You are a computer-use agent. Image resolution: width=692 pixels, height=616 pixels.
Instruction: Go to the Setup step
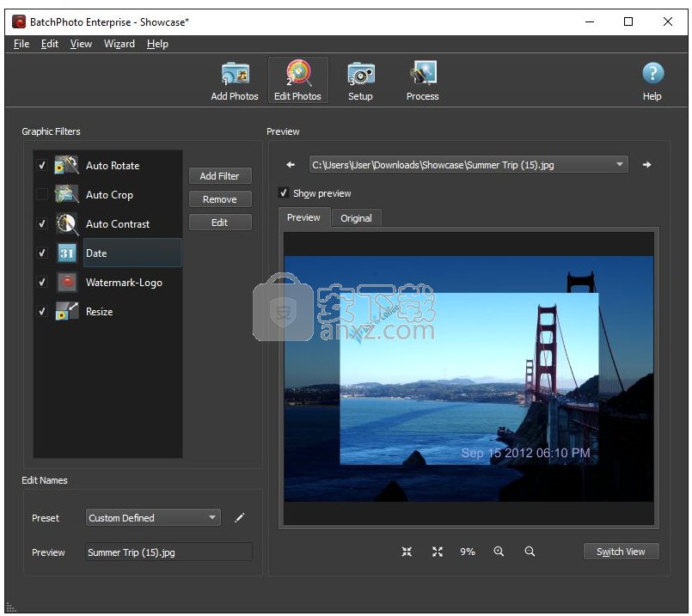[360, 81]
